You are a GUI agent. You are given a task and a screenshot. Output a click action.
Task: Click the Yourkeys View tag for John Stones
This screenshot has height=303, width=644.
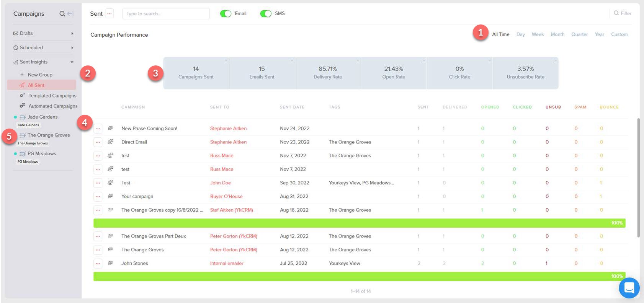[344, 264]
